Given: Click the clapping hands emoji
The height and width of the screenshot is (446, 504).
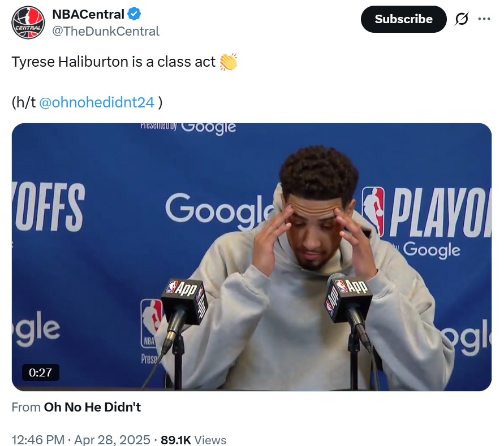Looking at the screenshot, I should click(228, 62).
